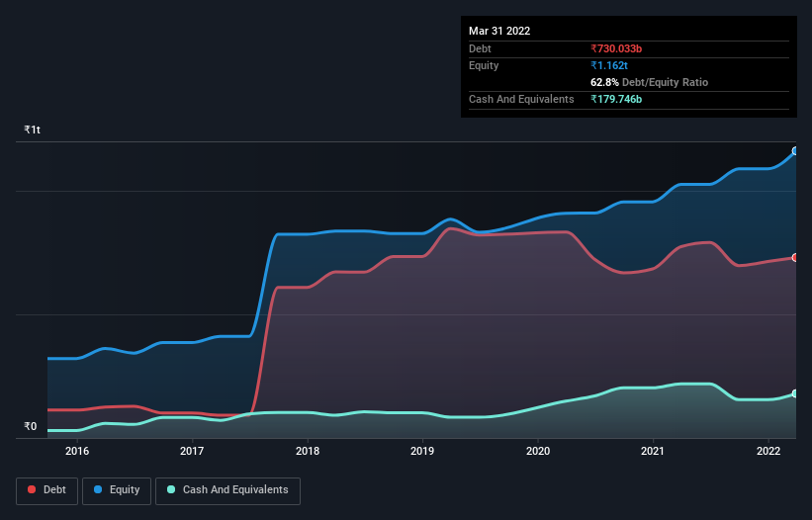Select the 2021 x-axis label
Viewport: 812px width, 520px height.
pos(653,451)
